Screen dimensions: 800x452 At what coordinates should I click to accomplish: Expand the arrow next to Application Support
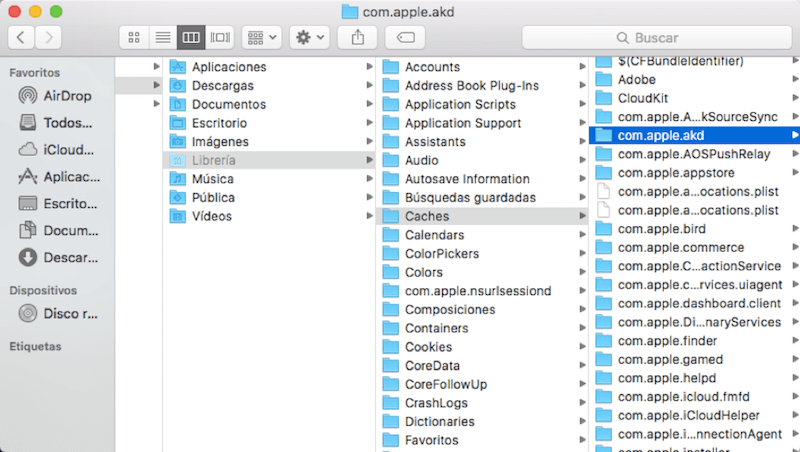pos(582,123)
